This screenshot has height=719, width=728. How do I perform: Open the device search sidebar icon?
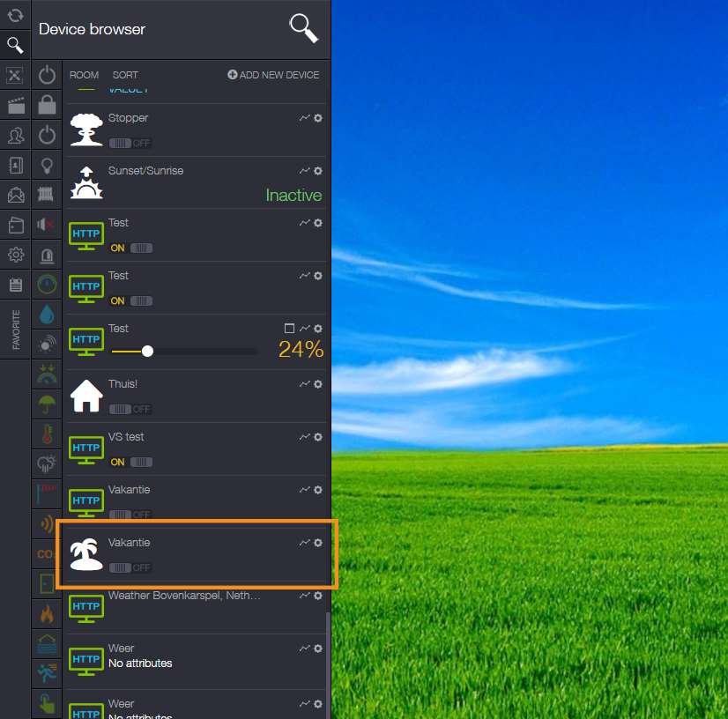pos(15,45)
